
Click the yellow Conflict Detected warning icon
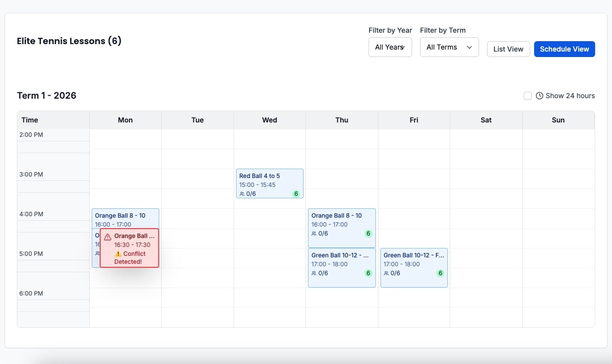[x=118, y=254]
